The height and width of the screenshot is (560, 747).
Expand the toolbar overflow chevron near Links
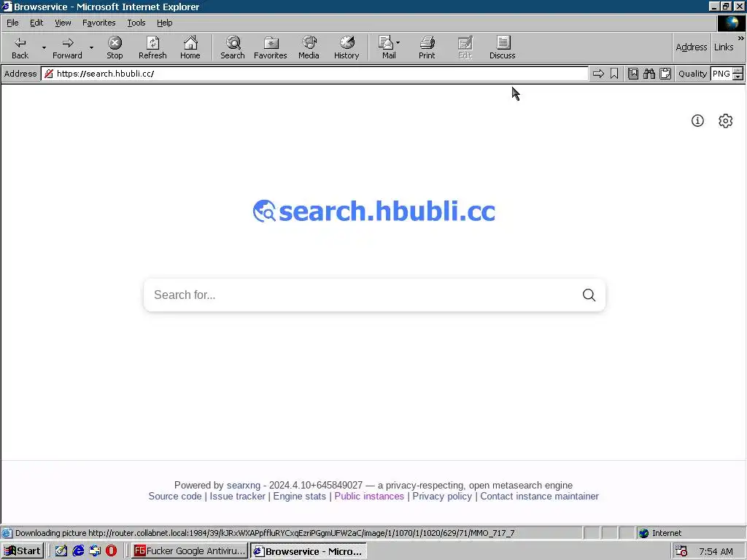741,38
